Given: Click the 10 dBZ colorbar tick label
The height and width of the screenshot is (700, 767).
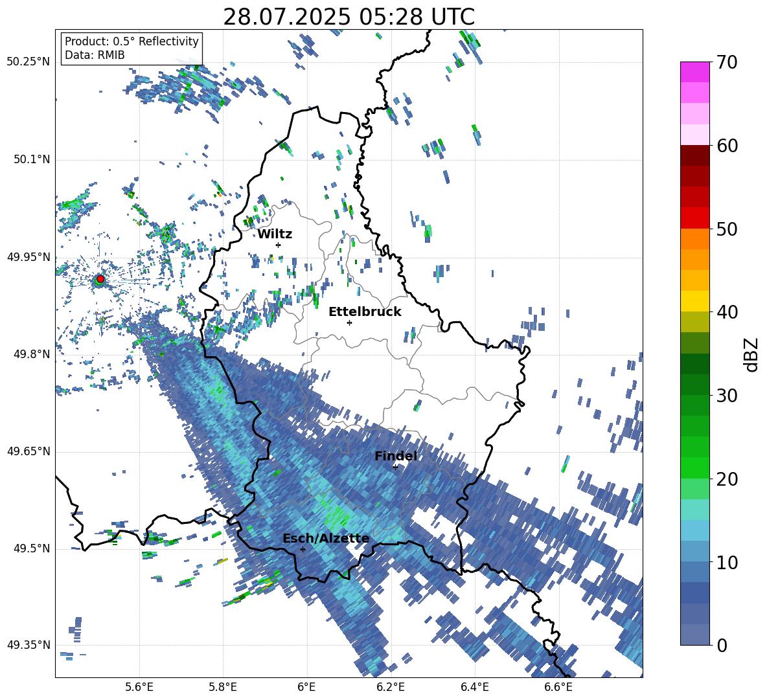Looking at the screenshot, I should click(727, 563).
